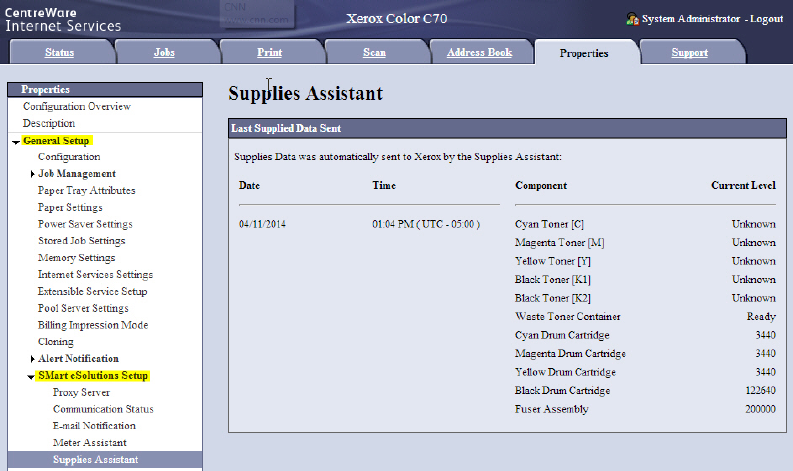
Task: Click the Cyan Drum Cartridge row
Action: pos(645,335)
